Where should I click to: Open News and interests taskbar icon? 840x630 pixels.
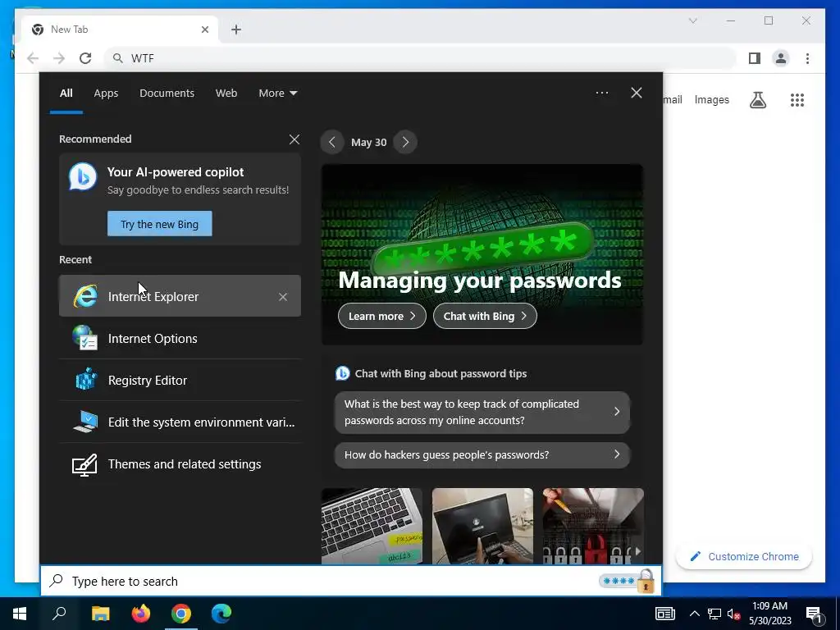(664, 614)
